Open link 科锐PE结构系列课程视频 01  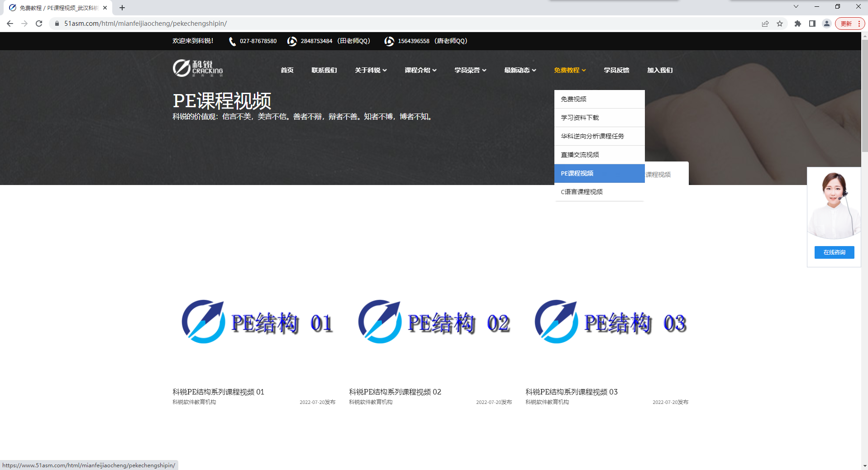pyautogui.click(x=218, y=392)
